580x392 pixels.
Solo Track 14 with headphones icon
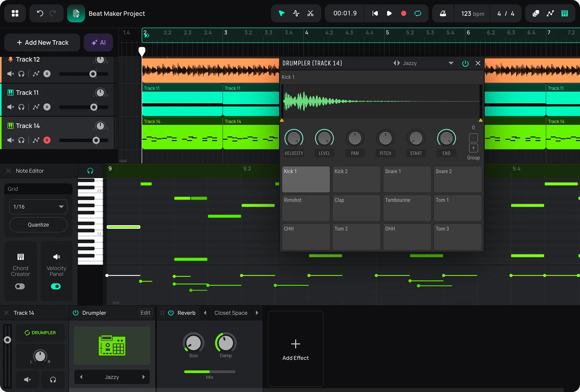tap(21, 140)
